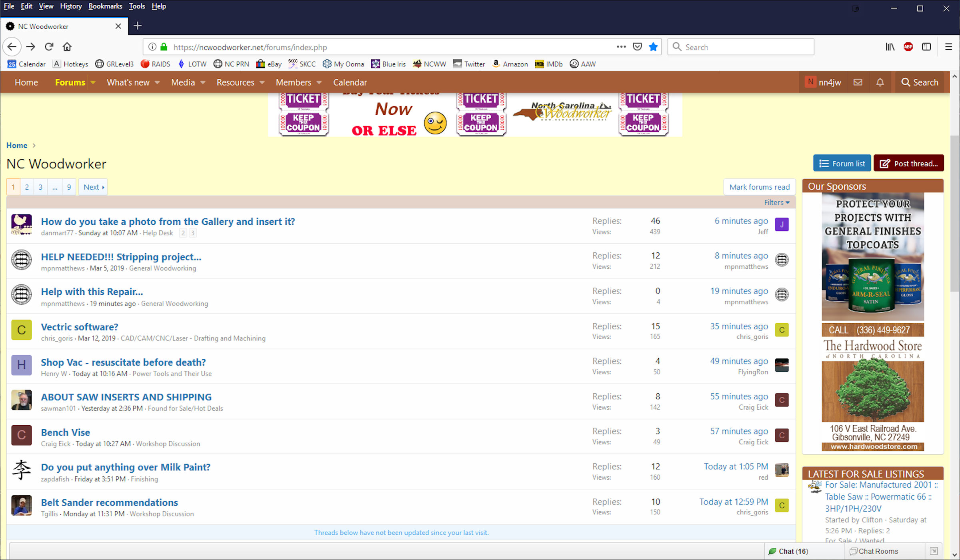The height and width of the screenshot is (560, 960).
Task: Open the History menu
Action: [71, 6]
